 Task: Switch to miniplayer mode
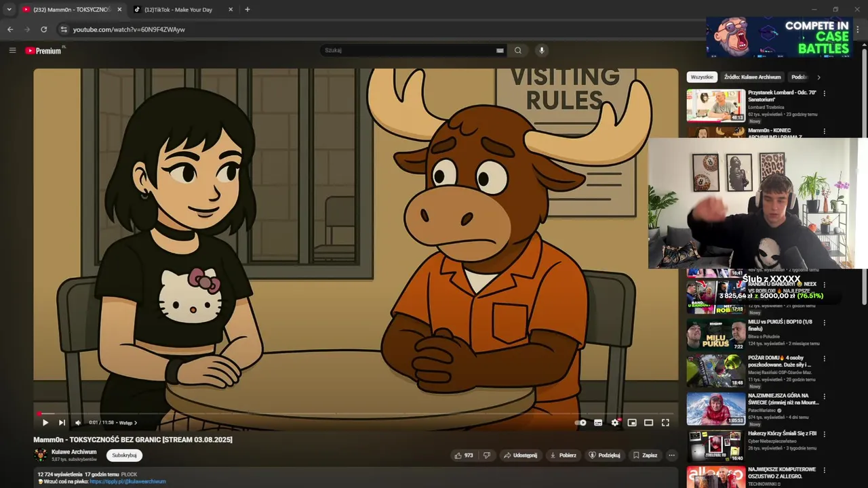632,422
